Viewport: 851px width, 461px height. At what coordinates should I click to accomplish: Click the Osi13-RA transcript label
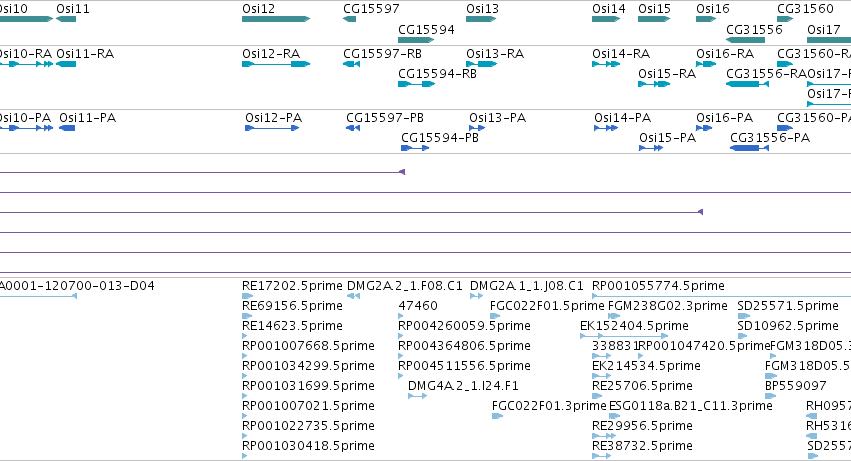(x=494, y=54)
